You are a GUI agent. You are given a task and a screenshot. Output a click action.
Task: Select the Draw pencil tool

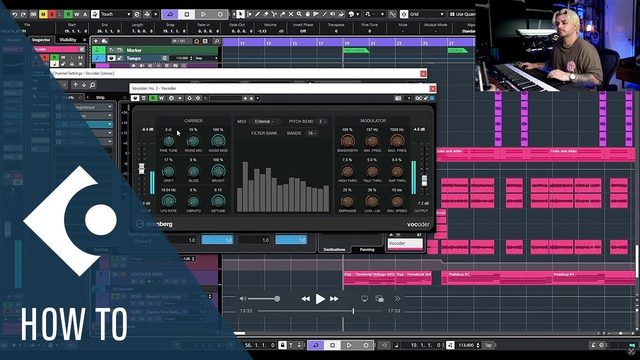coord(257,14)
